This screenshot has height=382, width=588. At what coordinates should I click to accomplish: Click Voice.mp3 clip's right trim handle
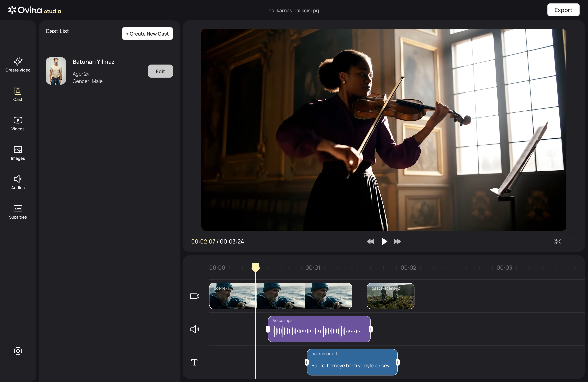tap(371, 329)
